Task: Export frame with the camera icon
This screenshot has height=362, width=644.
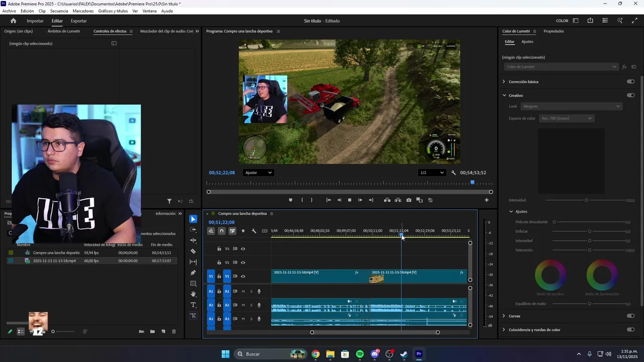Action: (x=409, y=200)
